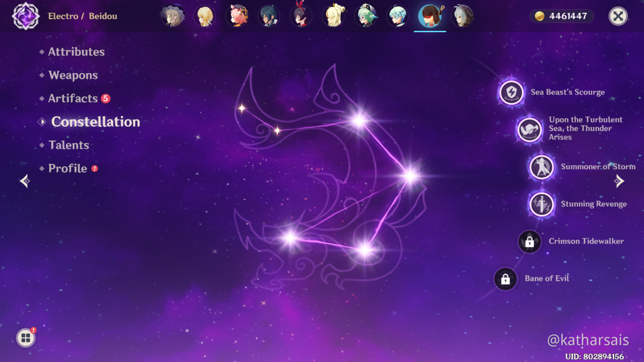Click the topmost bright constellation star
Image resolution: width=644 pixels, height=362 pixels.
pos(359,120)
